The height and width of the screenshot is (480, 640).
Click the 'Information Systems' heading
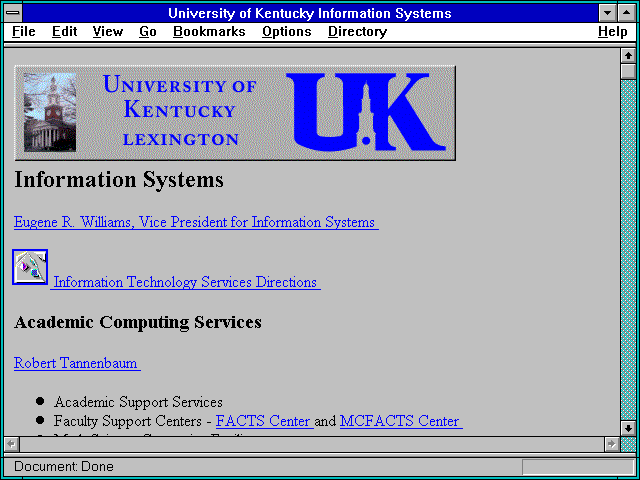click(119, 180)
